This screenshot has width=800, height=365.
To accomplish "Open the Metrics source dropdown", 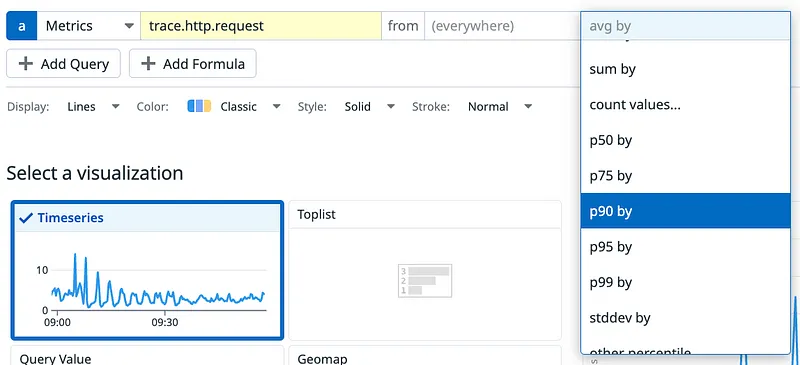I will pyautogui.click(x=89, y=26).
